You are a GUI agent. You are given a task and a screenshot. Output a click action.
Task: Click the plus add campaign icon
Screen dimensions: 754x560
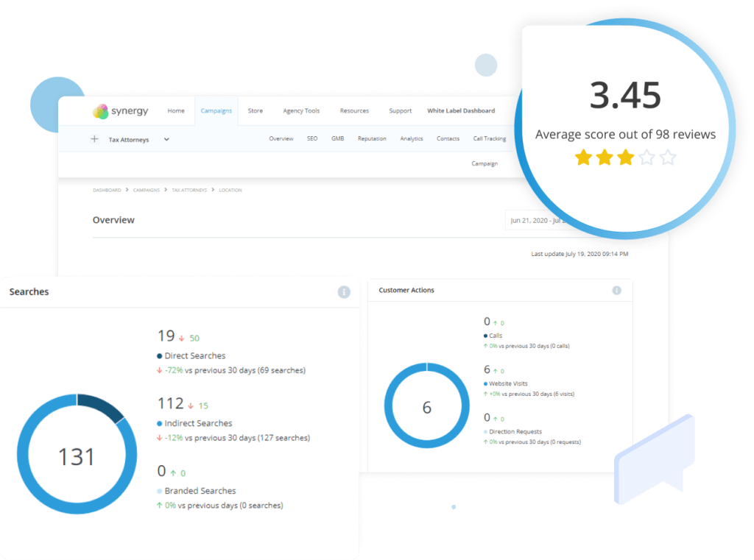pyautogui.click(x=94, y=139)
